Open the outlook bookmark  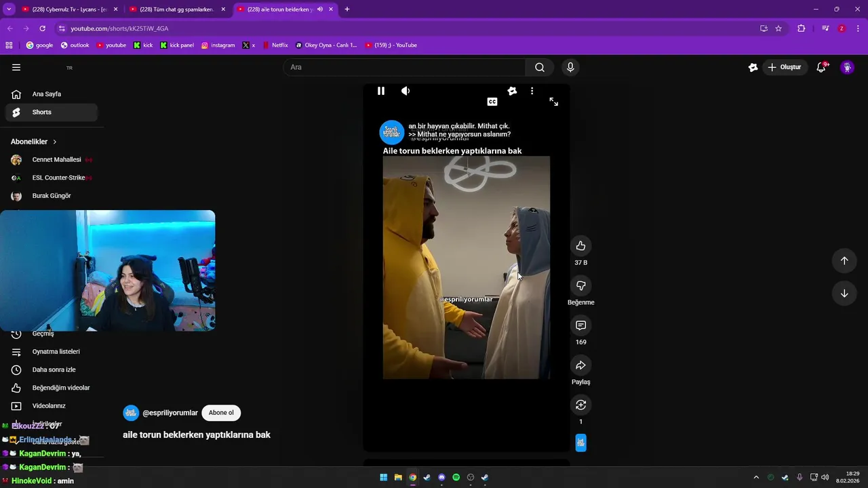75,45
